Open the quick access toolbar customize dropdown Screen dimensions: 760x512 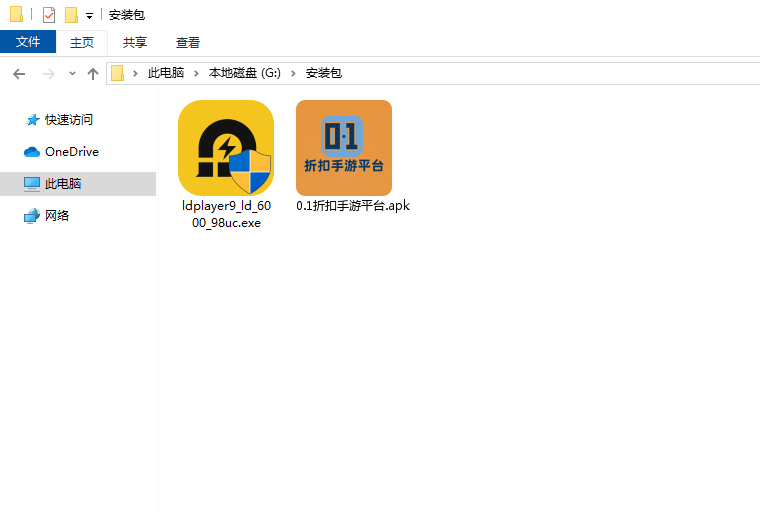89,16
